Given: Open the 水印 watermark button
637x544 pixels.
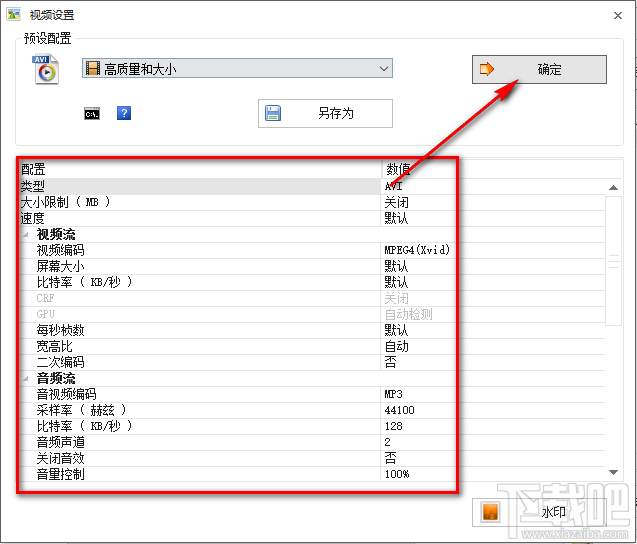Looking at the screenshot, I should pyautogui.click(x=539, y=512).
